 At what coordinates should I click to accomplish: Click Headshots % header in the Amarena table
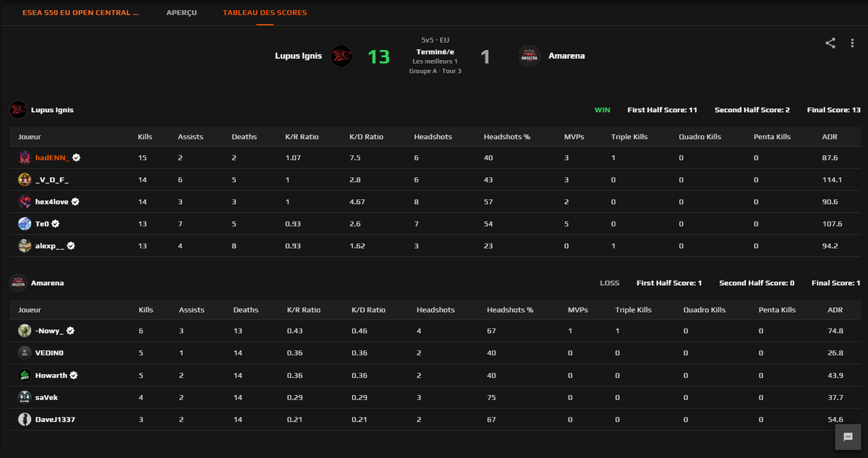(510, 310)
